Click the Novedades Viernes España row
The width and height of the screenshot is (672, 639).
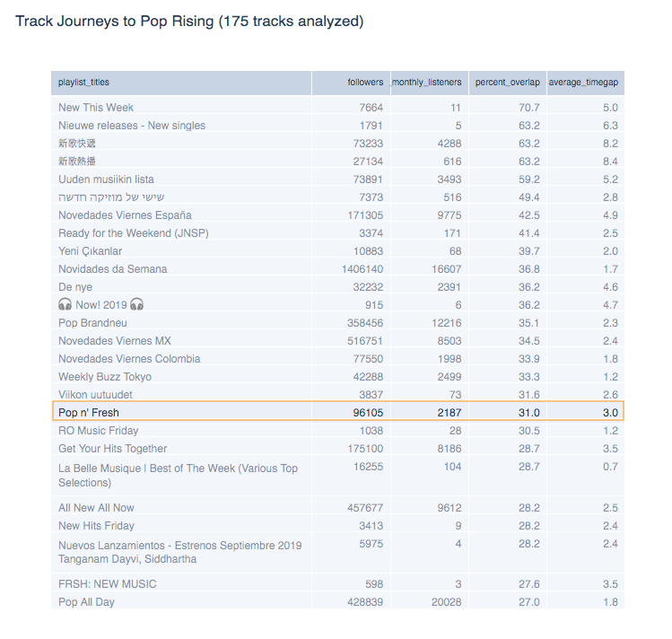tap(125, 215)
